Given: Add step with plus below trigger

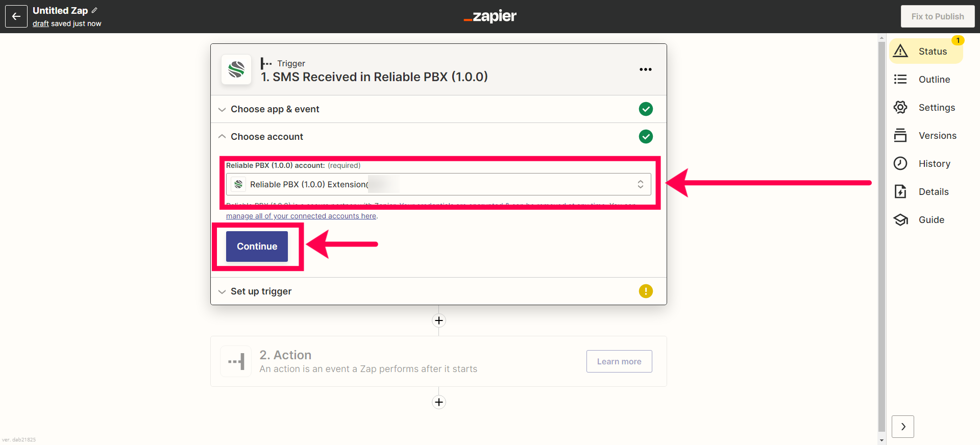Looking at the screenshot, I should (439, 320).
